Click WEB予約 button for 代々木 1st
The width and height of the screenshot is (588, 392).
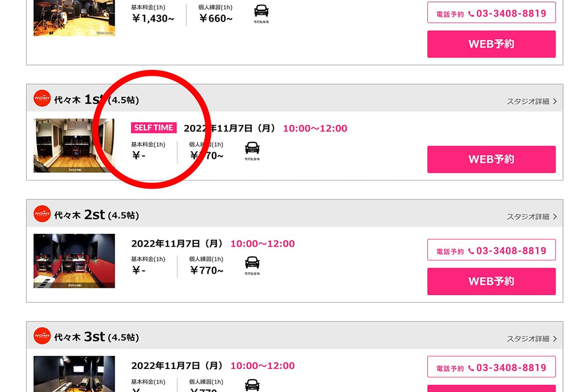click(491, 159)
